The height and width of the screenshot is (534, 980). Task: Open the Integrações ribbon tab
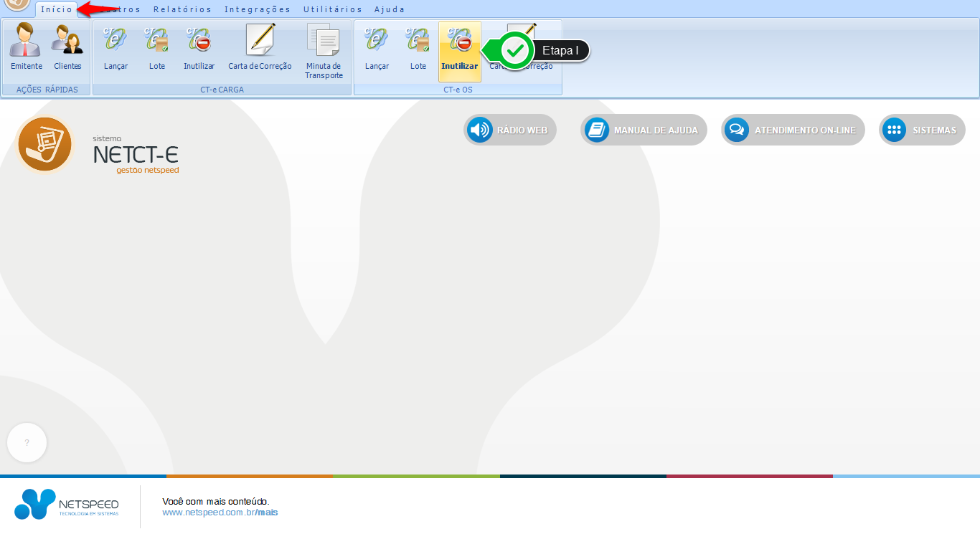pos(258,9)
